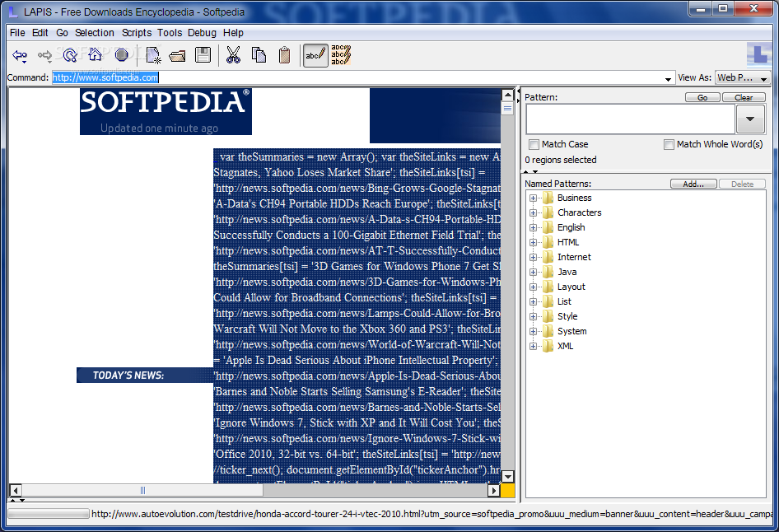Expand the Internet pattern node
Screen dimensions: 779x532
(533, 257)
